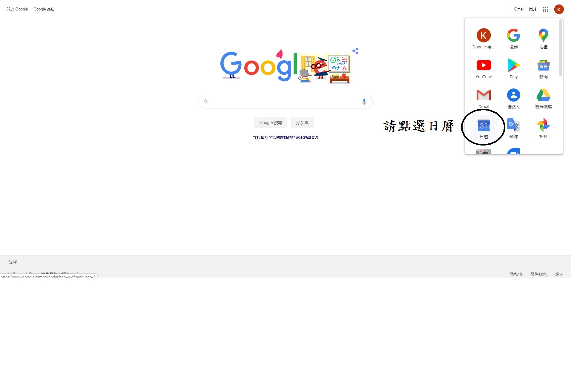571x392 pixels.
Task: Click the 好手氣 lucky button
Action: pos(302,122)
